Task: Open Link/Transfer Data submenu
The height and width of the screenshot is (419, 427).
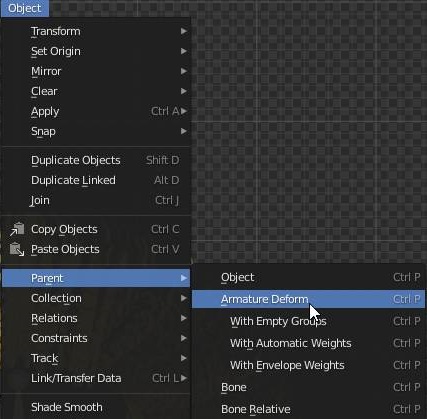Action: coord(96,378)
